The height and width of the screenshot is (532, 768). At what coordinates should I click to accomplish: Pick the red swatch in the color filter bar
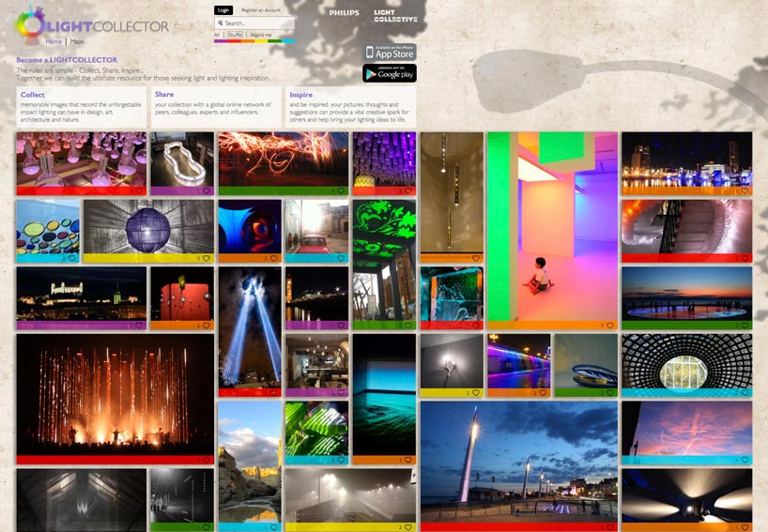[x=235, y=41]
